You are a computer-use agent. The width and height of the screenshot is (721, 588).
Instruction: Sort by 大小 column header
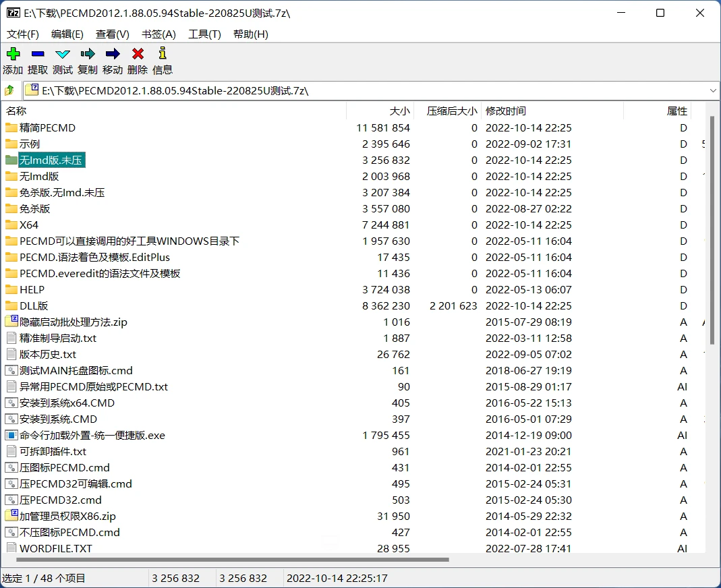380,111
